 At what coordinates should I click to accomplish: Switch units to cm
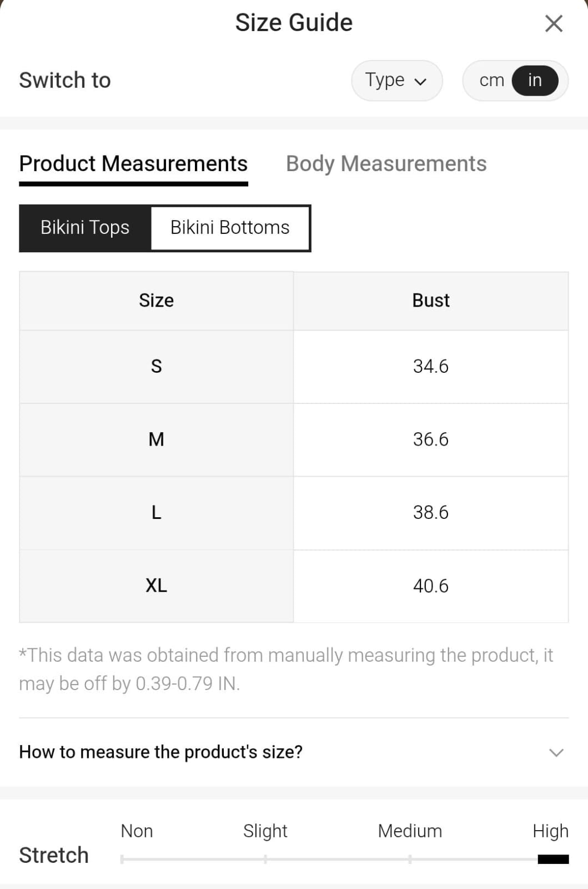[x=491, y=81]
